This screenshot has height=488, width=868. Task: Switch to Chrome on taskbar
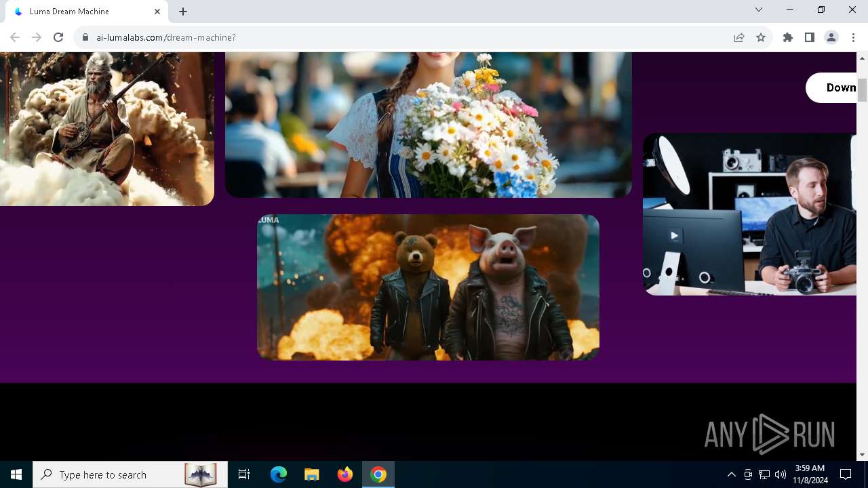pyautogui.click(x=378, y=474)
